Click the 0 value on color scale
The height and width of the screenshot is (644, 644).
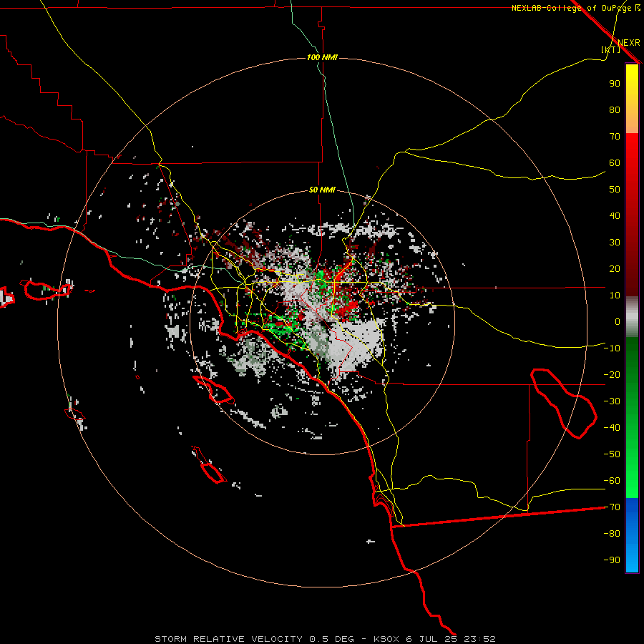[x=618, y=321]
